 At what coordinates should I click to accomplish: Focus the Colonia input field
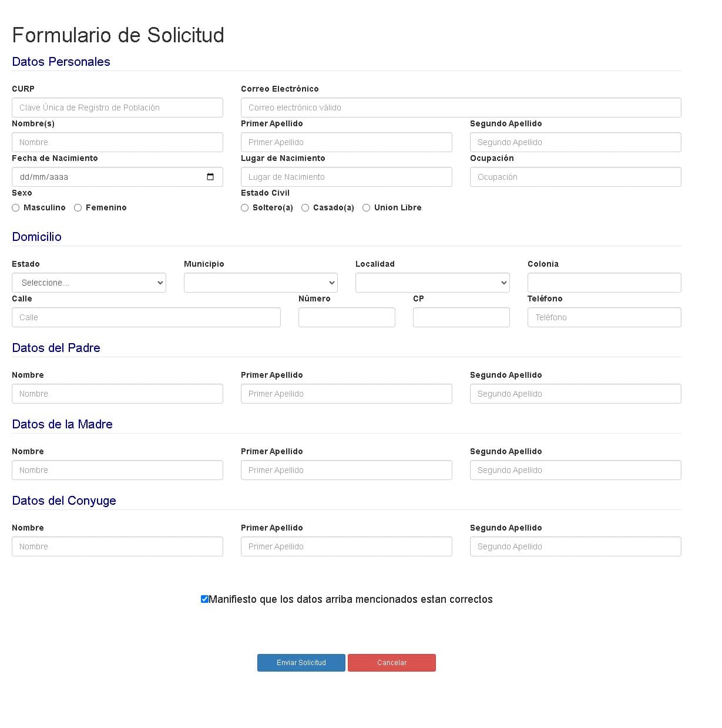604,283
